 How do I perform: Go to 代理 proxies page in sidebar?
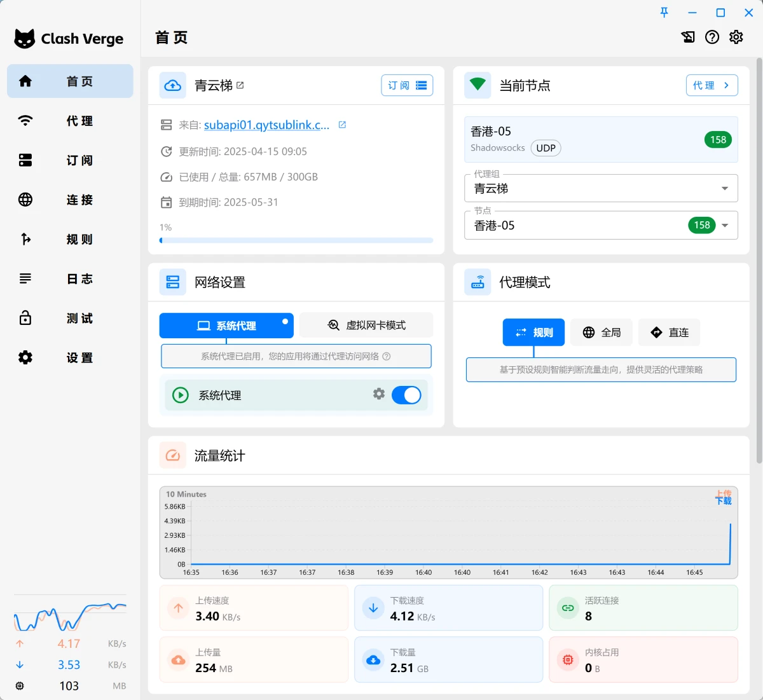[70, 121]
